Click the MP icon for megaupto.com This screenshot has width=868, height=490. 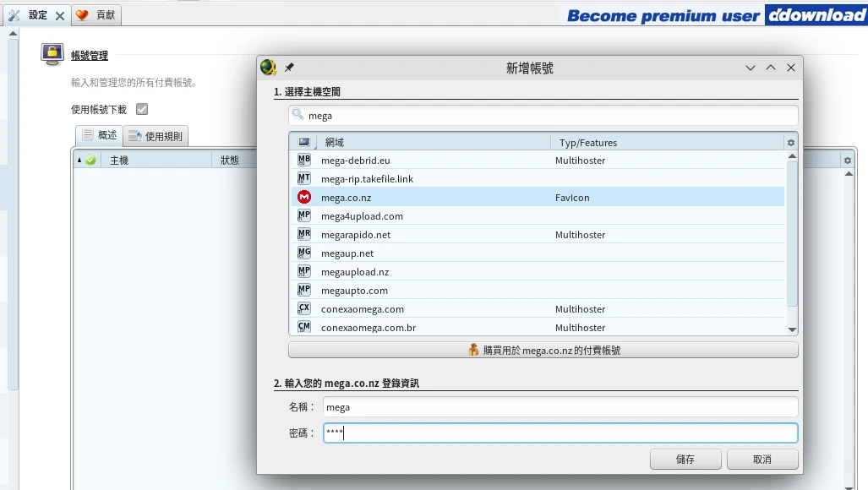pos(304,290)
